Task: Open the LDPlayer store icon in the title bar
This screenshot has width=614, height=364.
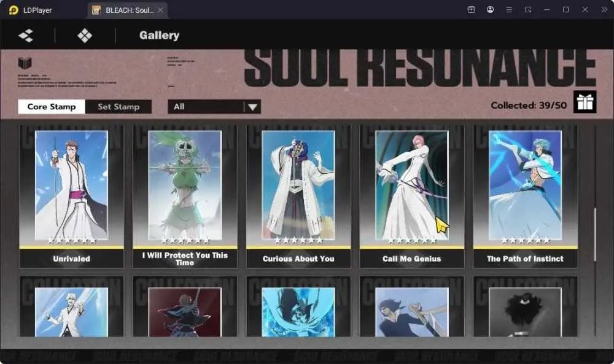Action: [472, 10]
